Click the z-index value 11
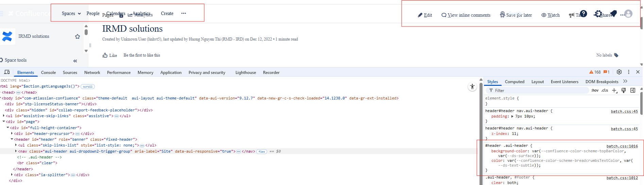The image size is (644, 185). (515, 134)
